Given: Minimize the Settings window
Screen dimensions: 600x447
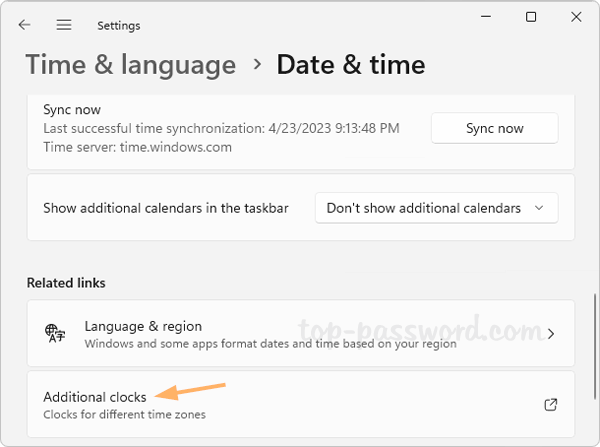Looking at the screenshot, I should (x=484, y=17).
